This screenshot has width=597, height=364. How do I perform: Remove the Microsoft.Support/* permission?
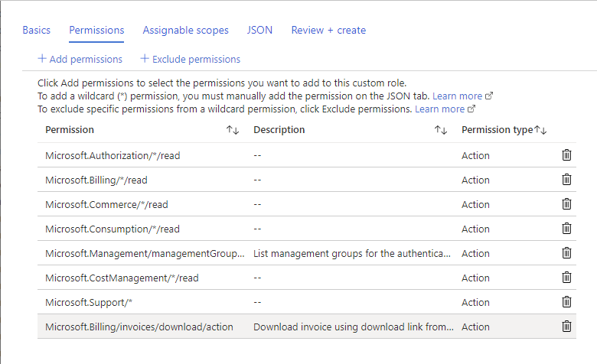pos(566,302)
